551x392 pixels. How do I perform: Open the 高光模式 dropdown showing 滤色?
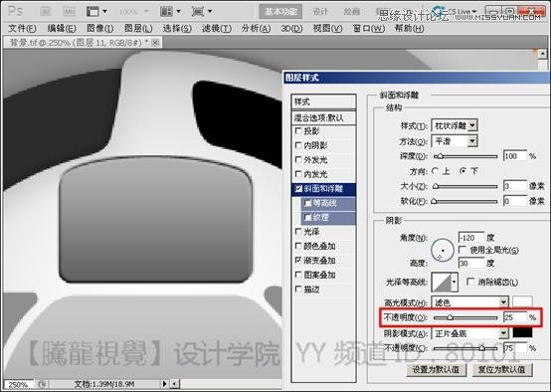[x=470, y=302]
